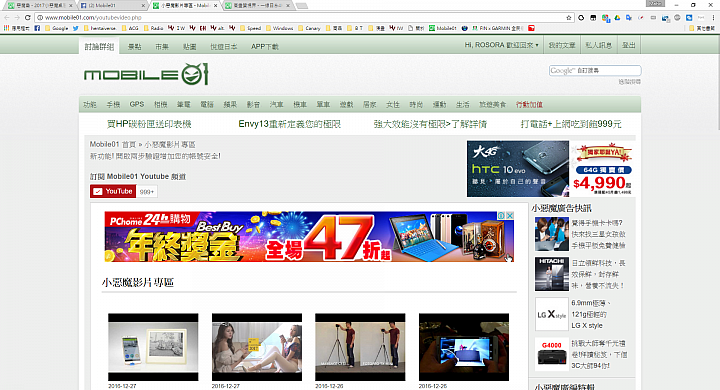Open the tripod video thumbnail
The height and width of the screenshot is (390, 720).
(x=360, y=347)
